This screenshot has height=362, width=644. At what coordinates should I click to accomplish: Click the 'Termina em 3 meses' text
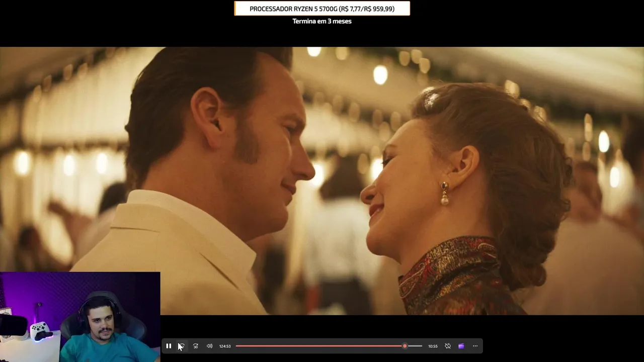pos(322,21)
